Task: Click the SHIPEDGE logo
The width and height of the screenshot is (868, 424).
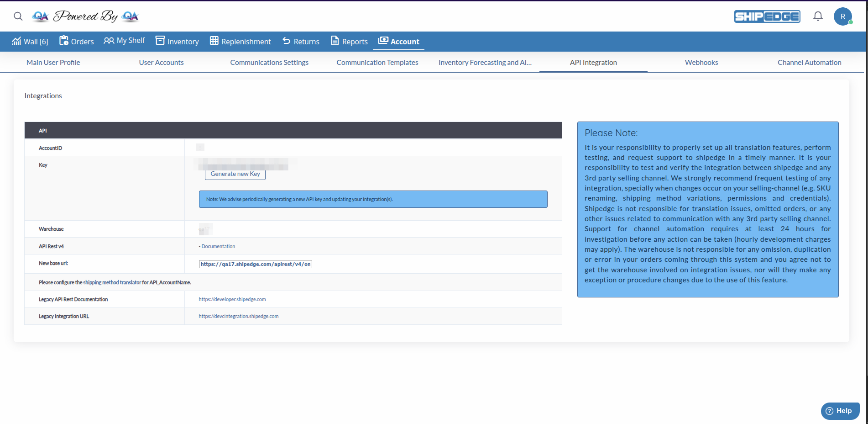Action: [767, 16]
